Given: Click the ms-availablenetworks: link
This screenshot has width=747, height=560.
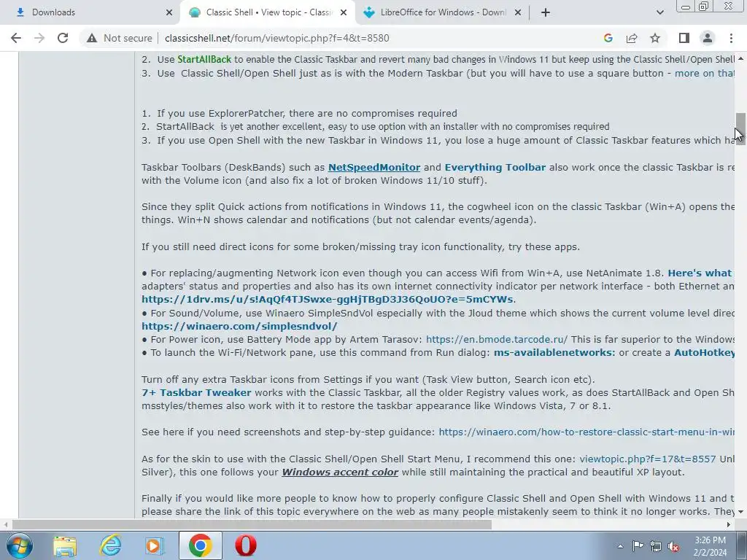Looking at the screenshot, I should pos(554,353).
